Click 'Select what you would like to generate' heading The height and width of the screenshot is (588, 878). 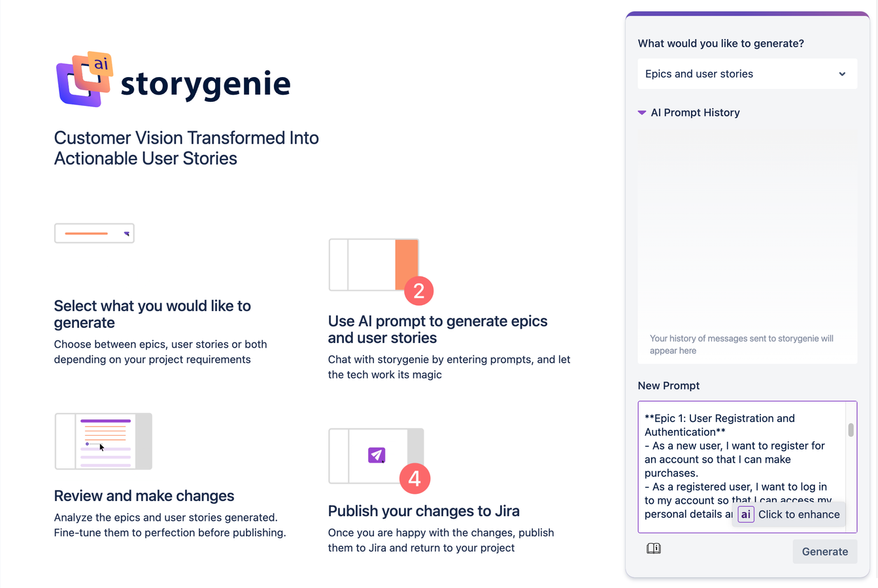(152, 314)
